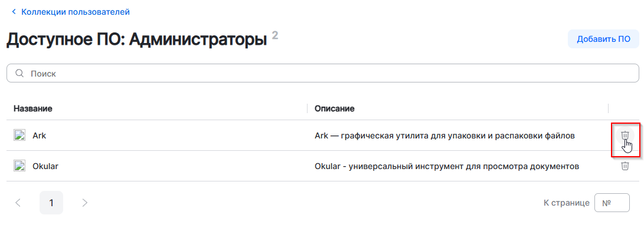Sort by the Название column header
Viewport: 644px width, 228px height.
coord(32,108)
